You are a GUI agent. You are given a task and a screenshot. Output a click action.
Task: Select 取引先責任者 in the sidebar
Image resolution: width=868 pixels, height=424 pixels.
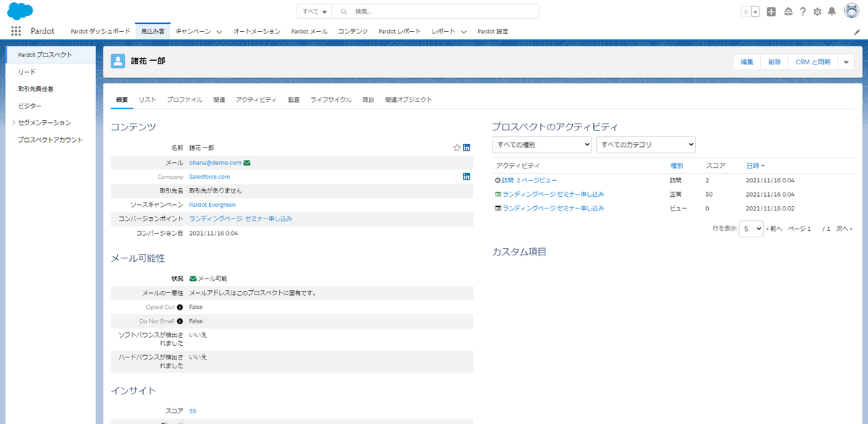[x=35, y=89]
